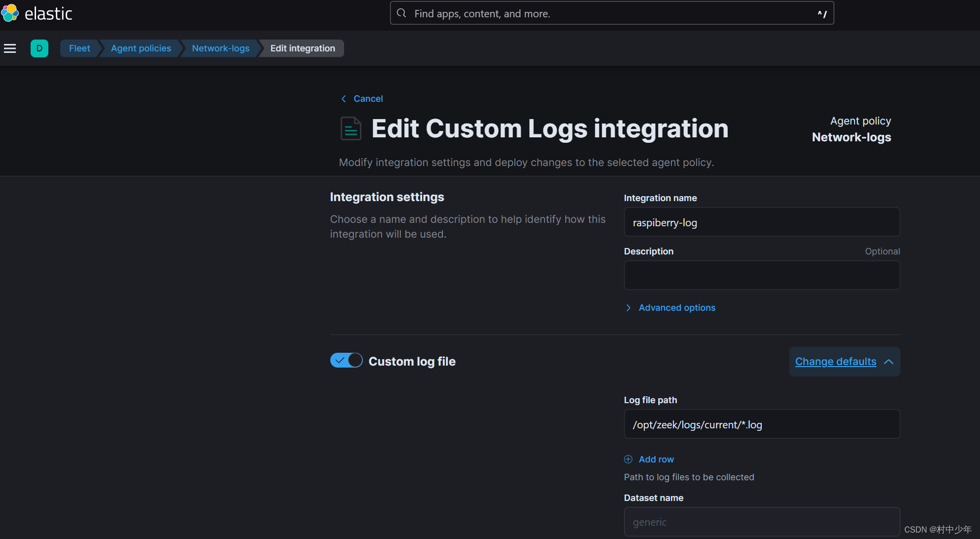Click the Optional label beside Description
This screenshot has height=539, width=980.
coord(882,251)
